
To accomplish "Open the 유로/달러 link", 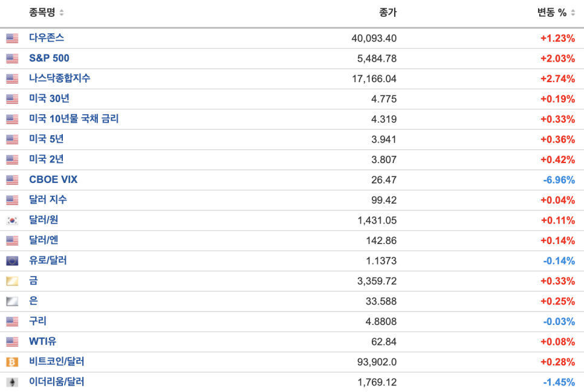I will [x=48, y=260].
